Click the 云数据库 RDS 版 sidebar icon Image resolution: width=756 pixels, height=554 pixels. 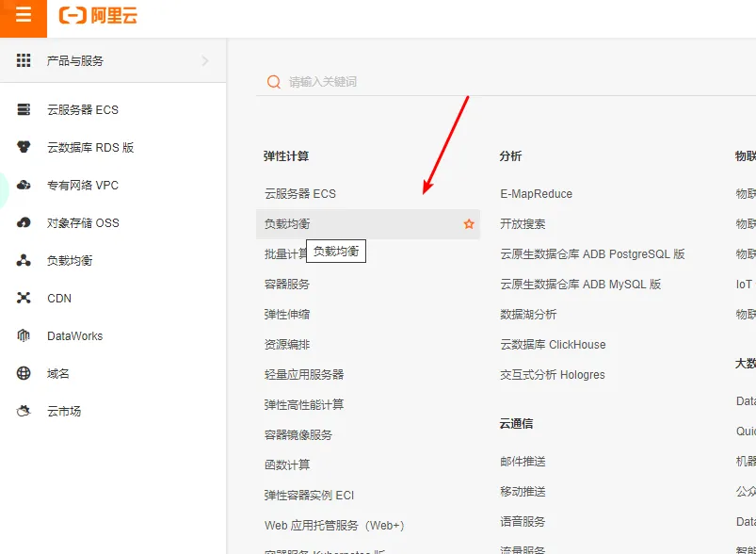coord(24,147)
